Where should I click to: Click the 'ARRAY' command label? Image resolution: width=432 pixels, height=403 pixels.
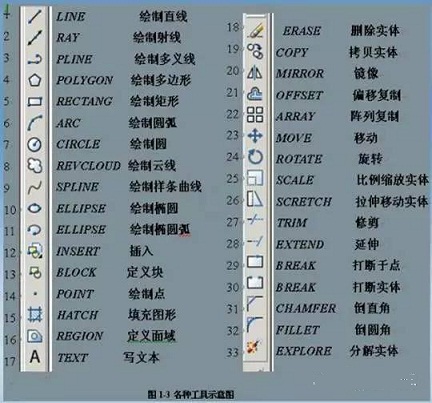296,116
